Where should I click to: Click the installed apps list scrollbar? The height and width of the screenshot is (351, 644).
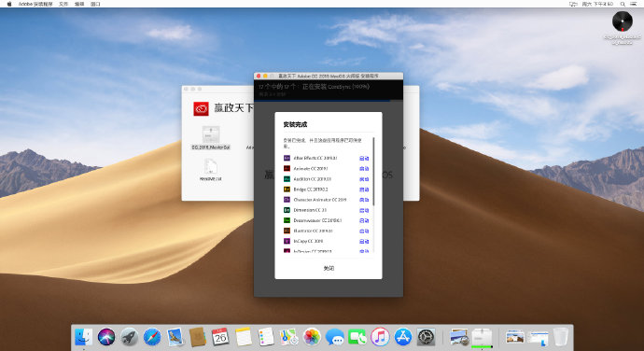(x=373, y=172)
